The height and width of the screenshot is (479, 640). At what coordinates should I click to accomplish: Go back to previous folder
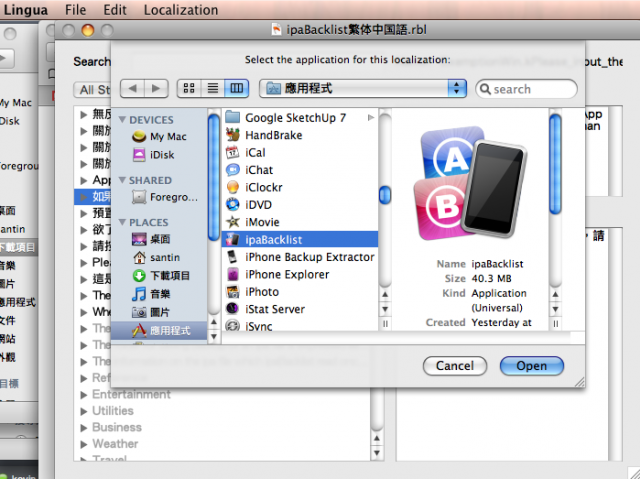tap(132, 88)
